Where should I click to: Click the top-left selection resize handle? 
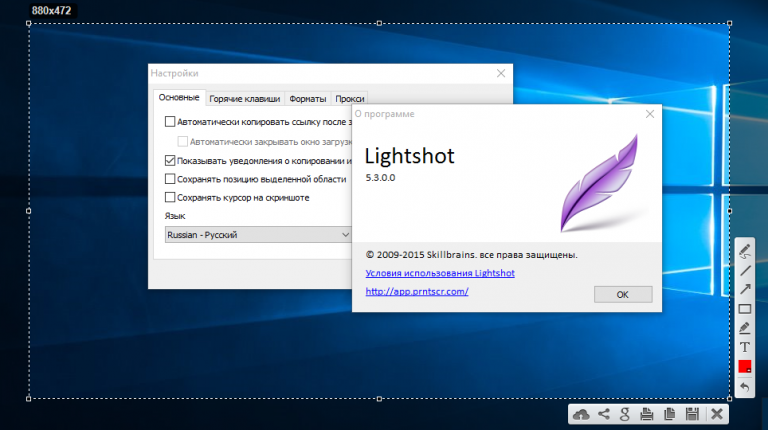click(x=28, y=24)
